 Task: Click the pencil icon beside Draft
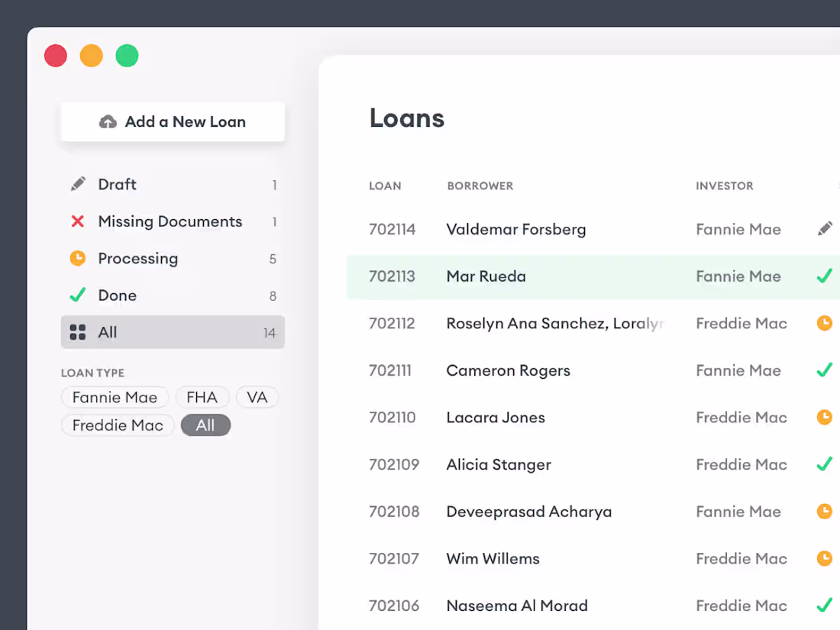pyautogui.click(x=78, y=185)
